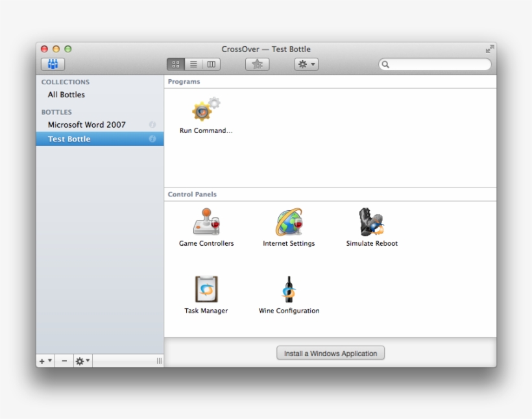
Task: Switch to list view mode
Action: click(193, 64)
